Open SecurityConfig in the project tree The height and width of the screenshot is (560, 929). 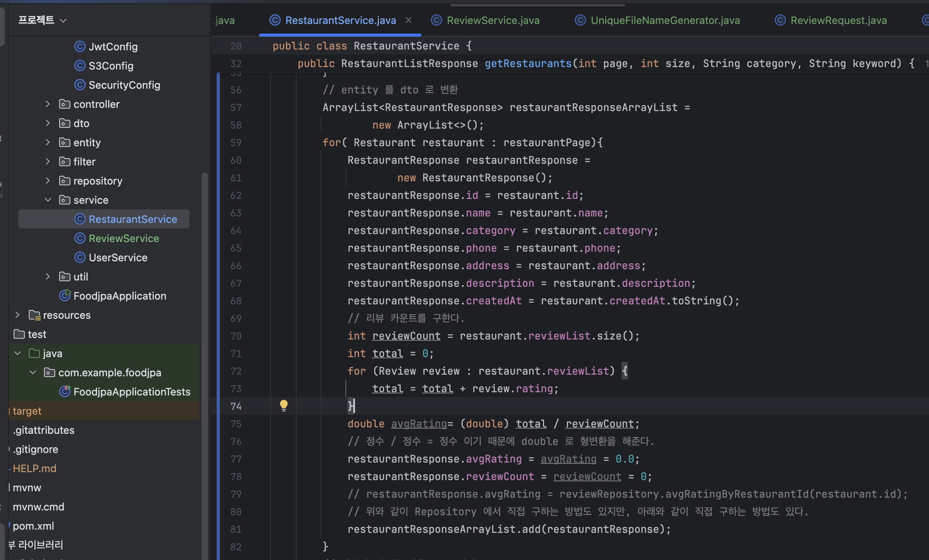(124, 85)
